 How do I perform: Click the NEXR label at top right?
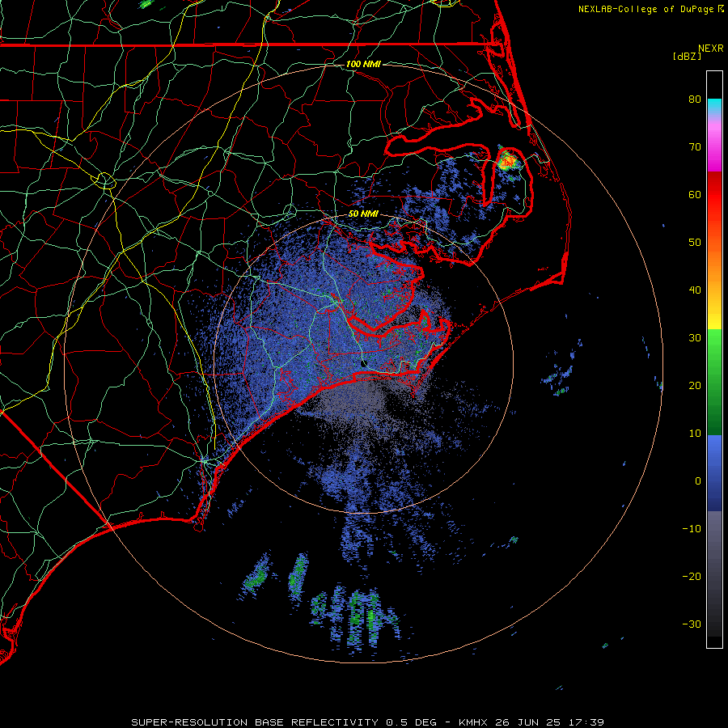711,49
